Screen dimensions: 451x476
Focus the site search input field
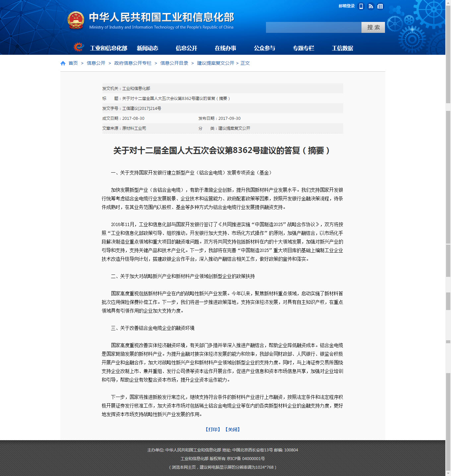point(313,27)
